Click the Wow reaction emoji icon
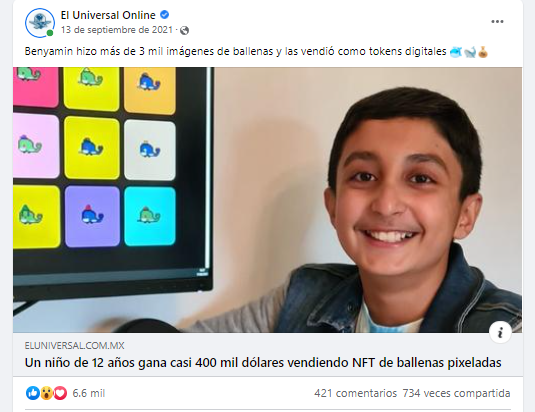Viewport: 535px width, 412px height. pos(46,393)
